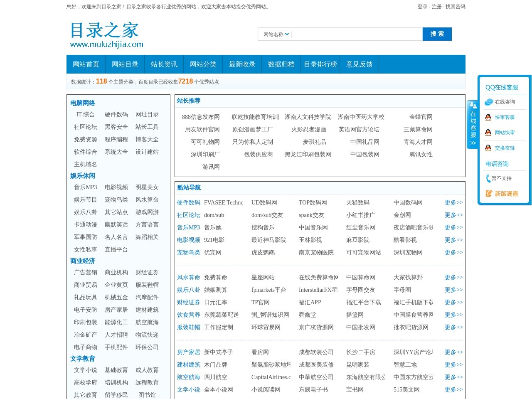This screenshot has height=399, width=532.
Task: Switch to the 网站目录 navigation tab
Action: tap(125, 64)
